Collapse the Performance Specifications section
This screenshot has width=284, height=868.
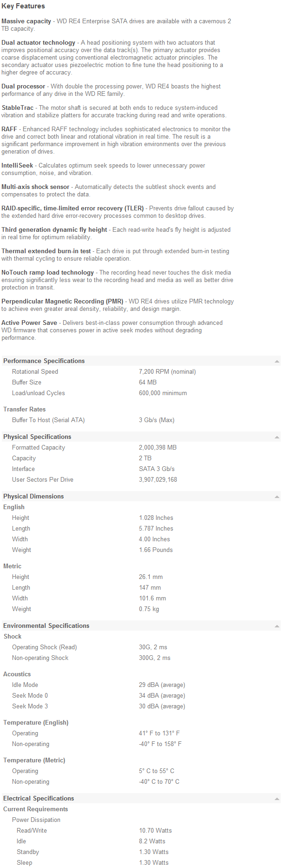277,361
